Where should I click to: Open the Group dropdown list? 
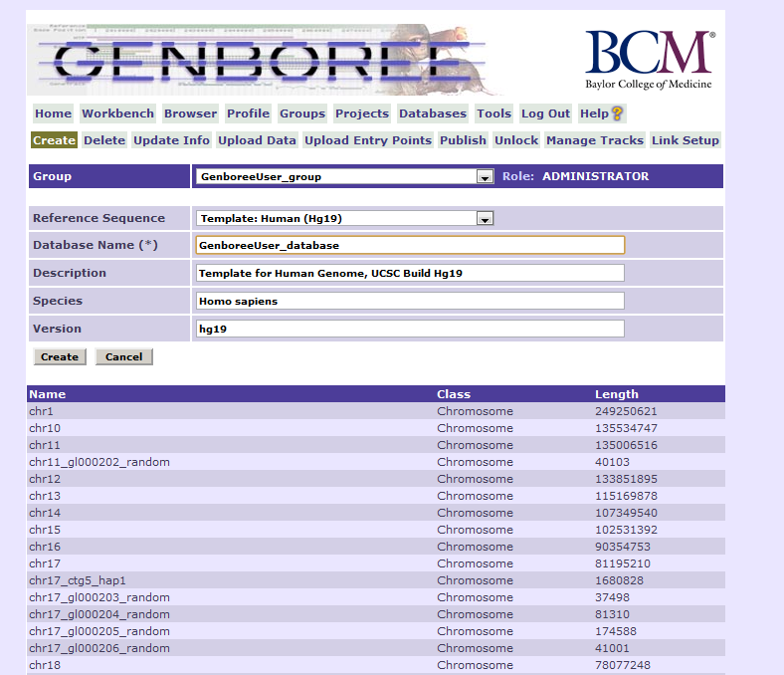(x=485, y=177)
